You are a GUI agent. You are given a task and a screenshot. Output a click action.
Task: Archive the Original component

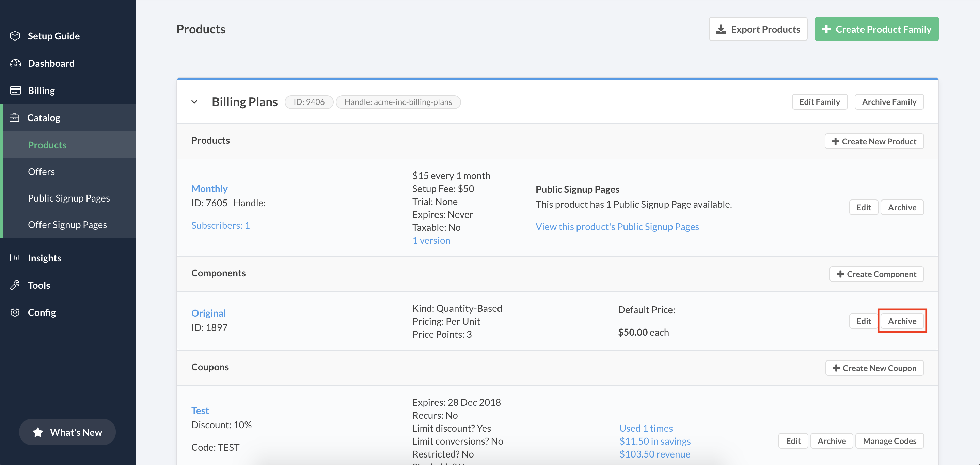click(x=902, y=321)
